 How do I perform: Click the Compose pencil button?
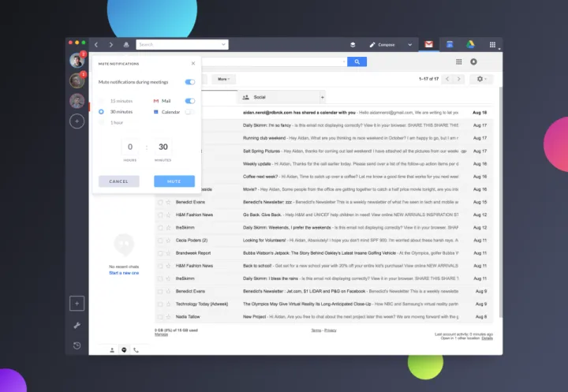coord(382,44)
